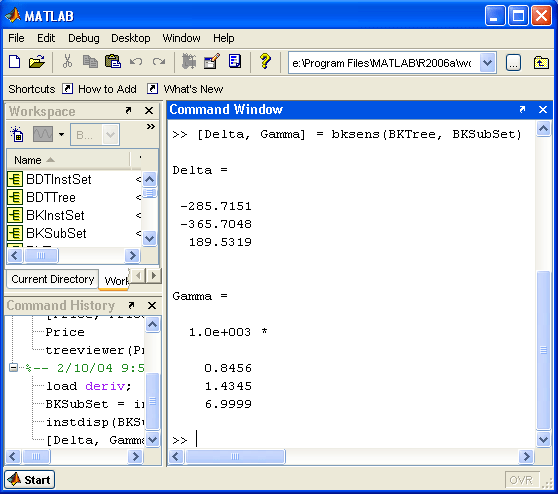Undock the Command History panel
The image size is (558, 495).
[131, 305]
